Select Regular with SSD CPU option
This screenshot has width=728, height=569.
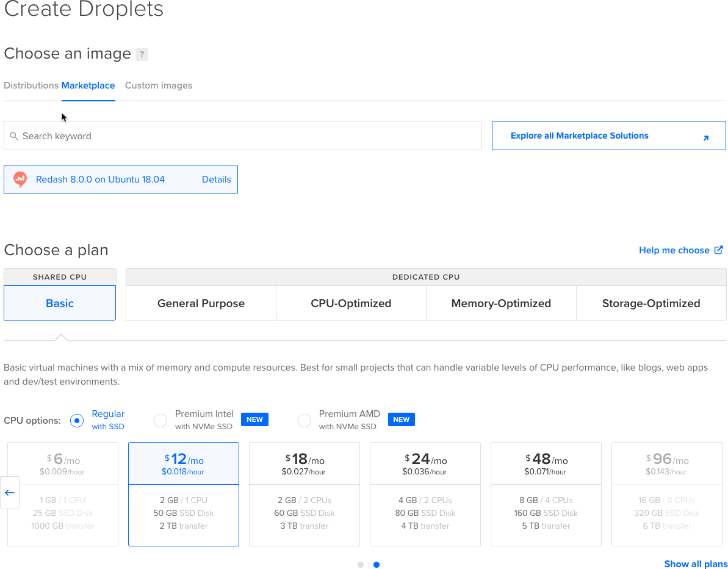(x=77, y=421)
